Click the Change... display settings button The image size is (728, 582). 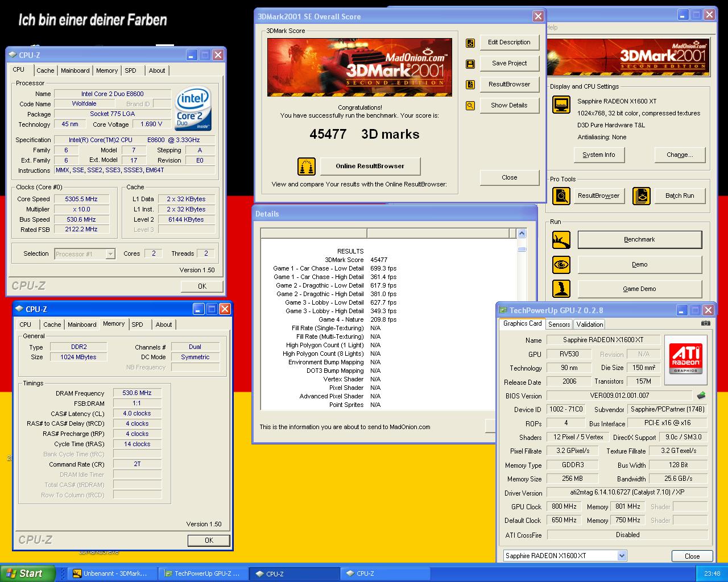[x=680, y=155]
